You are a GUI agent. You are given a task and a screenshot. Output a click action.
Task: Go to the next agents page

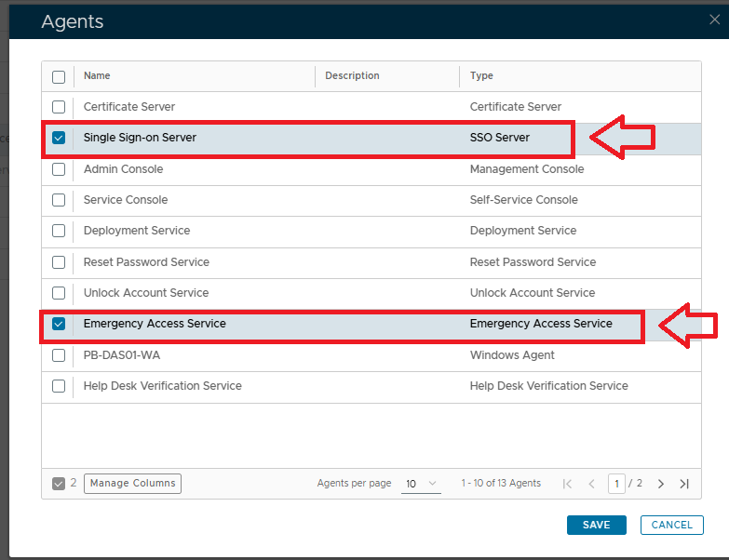[661, 484]
